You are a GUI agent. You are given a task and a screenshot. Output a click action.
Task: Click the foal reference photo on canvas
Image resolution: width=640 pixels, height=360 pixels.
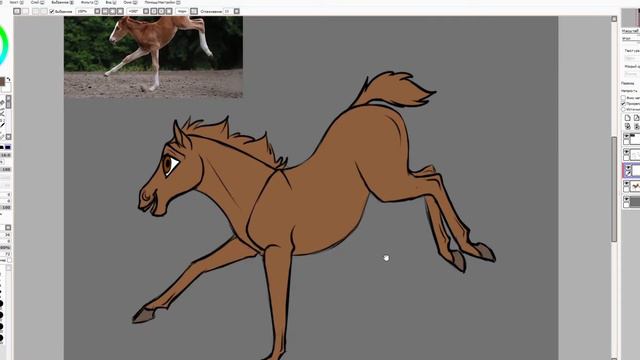(153, 57)
